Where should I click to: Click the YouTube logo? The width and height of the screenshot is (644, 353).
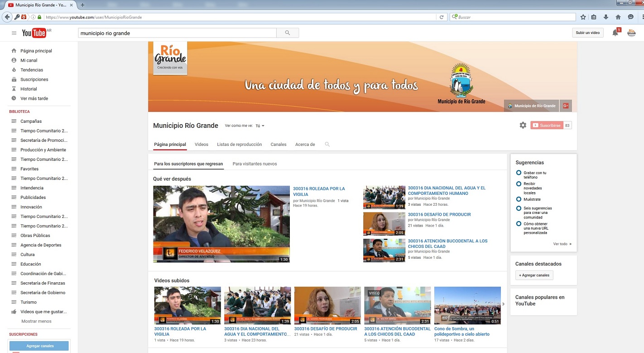[34, 33]
